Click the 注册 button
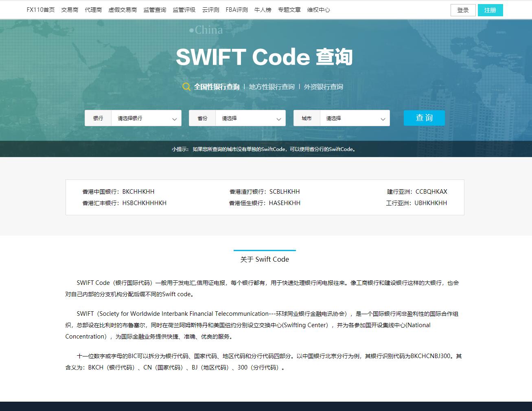Viewport: 532px width, 411px height. [x=490, y=10]
